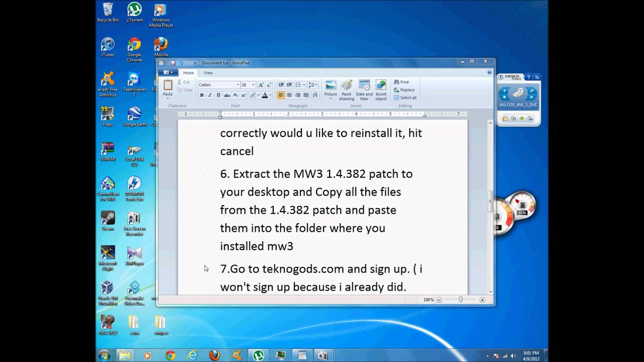Viewport: 644px width, 362px height.
Task: Click the Picture insert icon
Action: click(331, 85)
